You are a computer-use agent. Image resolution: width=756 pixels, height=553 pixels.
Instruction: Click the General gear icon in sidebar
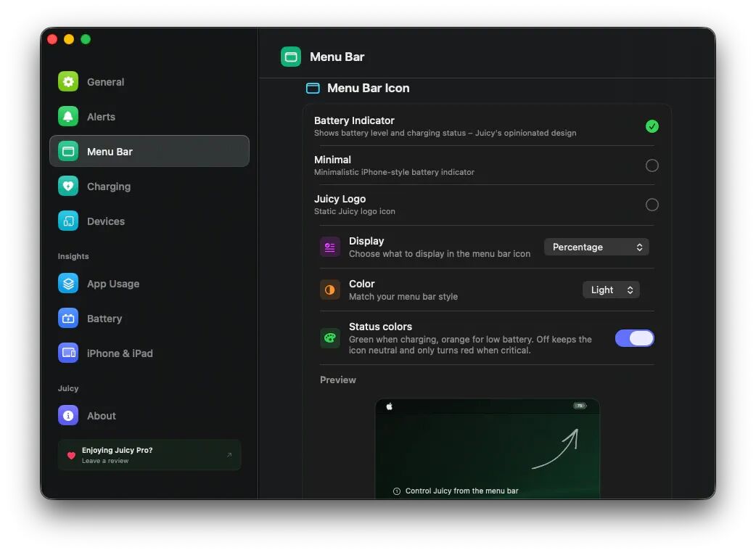(x=68, y=81)
